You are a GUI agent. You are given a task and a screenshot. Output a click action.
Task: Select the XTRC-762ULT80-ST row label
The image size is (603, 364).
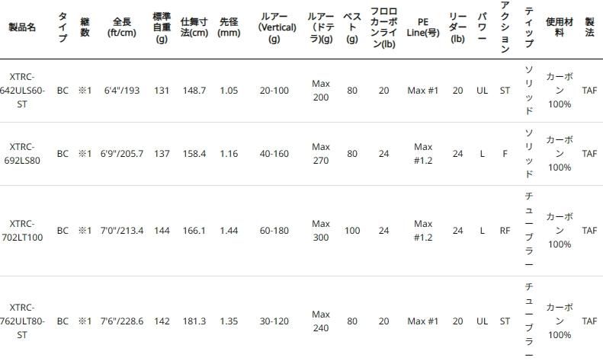click(23, 321)
